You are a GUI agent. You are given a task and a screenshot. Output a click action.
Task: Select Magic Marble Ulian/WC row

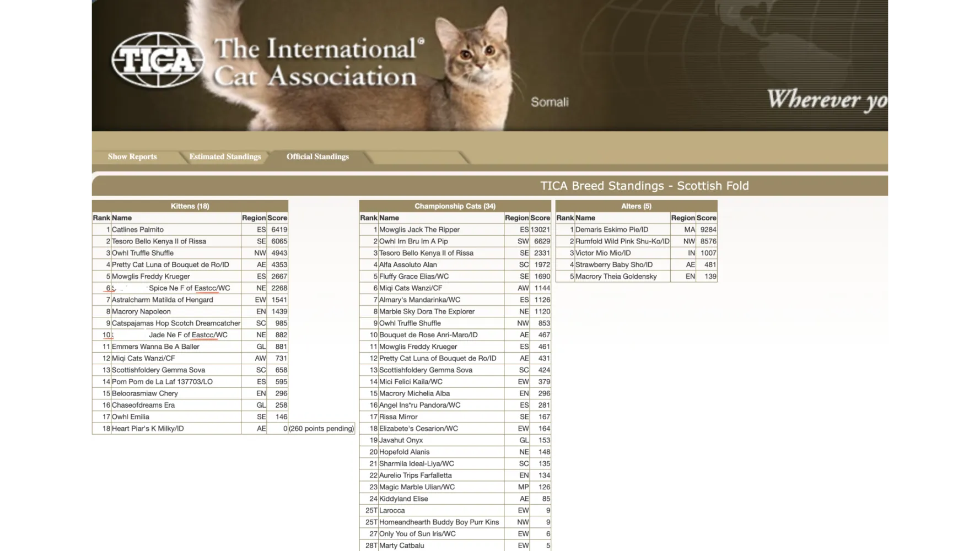pos(455,487)
